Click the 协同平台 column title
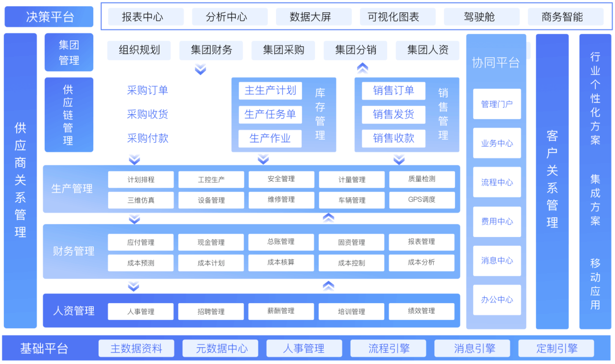615x364 pixels. click(496, 63)
